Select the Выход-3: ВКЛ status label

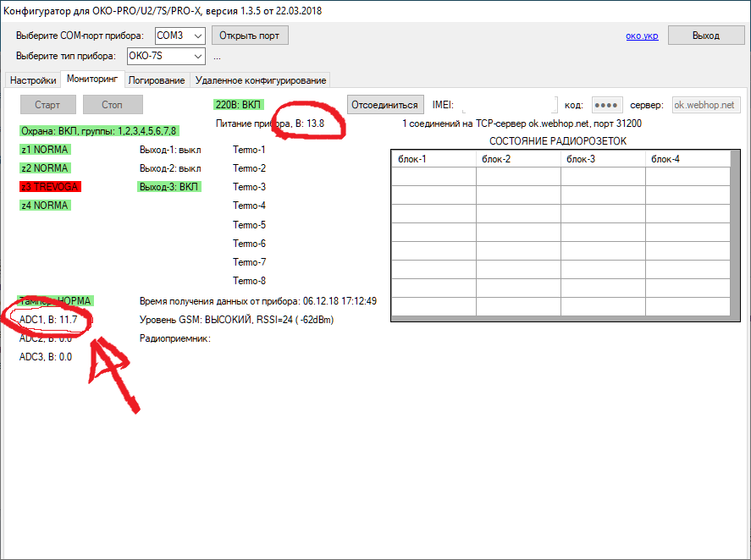168,187
